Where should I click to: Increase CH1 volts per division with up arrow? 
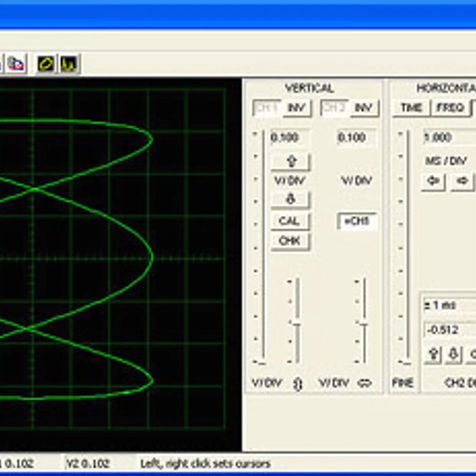tap(291, 161)
